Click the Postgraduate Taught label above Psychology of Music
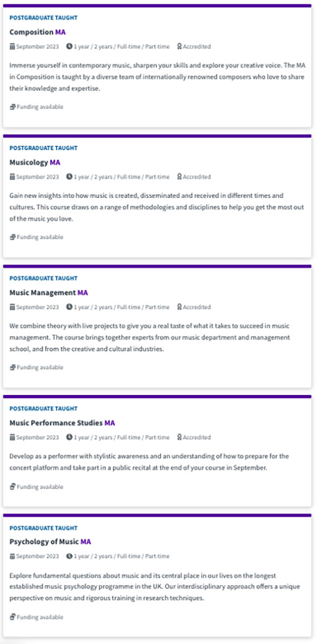This screenshot has height=644, width=317. click(x=43, y=528)
